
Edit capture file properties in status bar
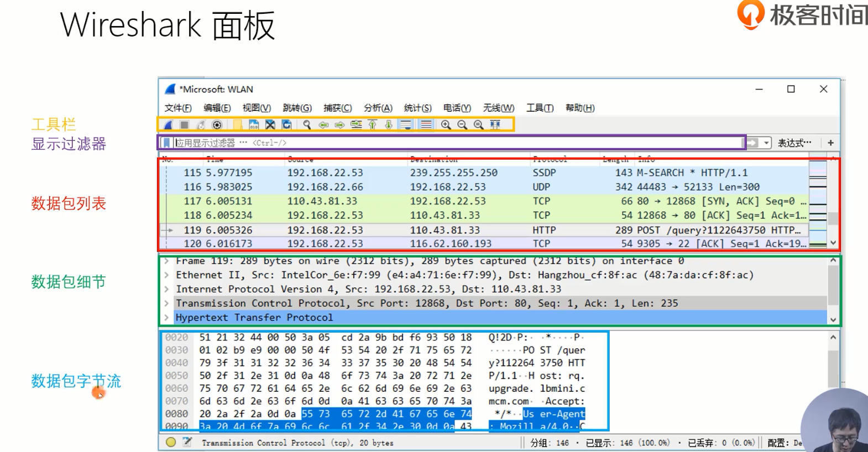pyautogui.click(x=187, y=442)
